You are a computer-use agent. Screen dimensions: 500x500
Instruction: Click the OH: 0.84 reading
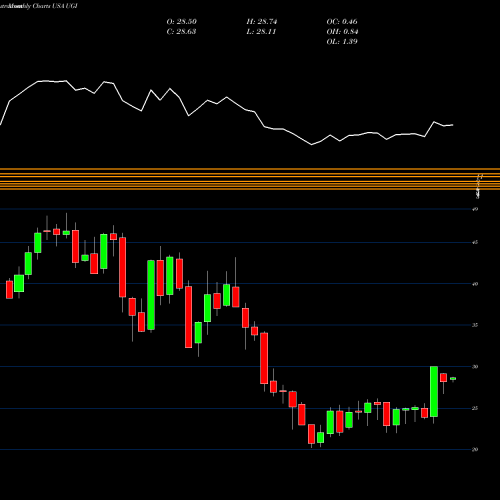[x=342, y=32]
